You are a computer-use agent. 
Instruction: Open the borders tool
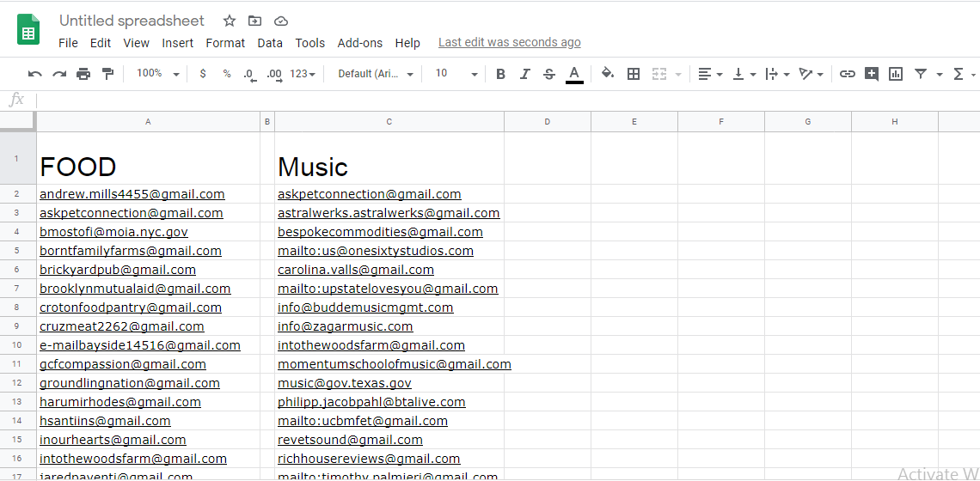(x=634, y=74)
